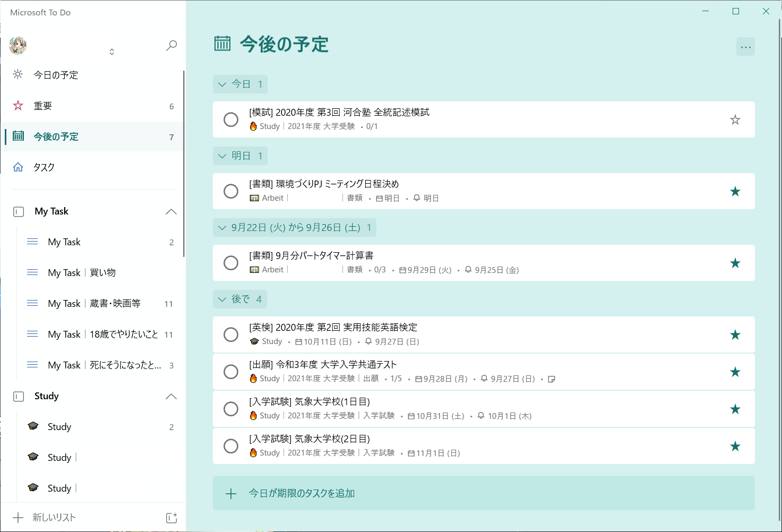Image resolution: width=782 pixels, height=532 pixels.
Task: Click 新しいリスト to add list
Action: click(x=54, y=518)
